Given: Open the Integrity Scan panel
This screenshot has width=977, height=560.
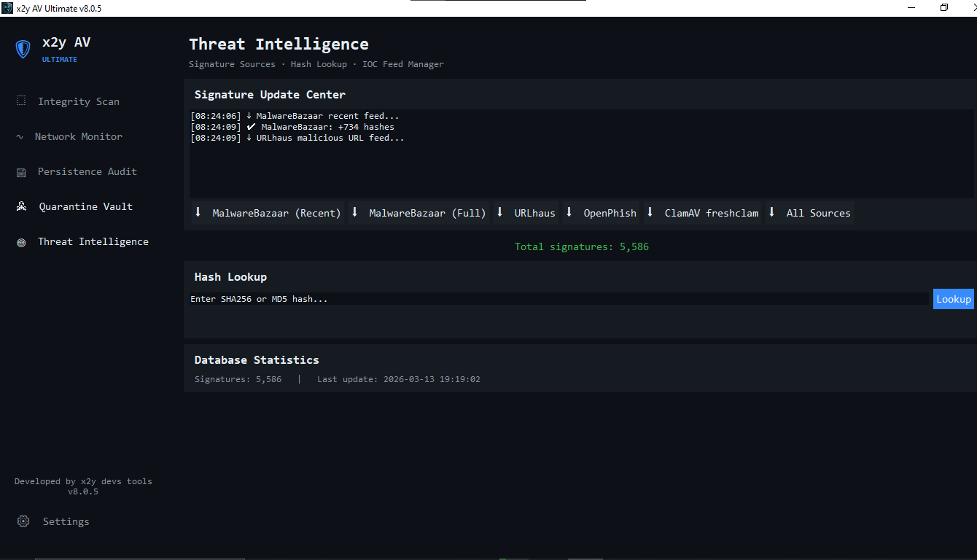Looking at the screenshot, I should 78,101.
